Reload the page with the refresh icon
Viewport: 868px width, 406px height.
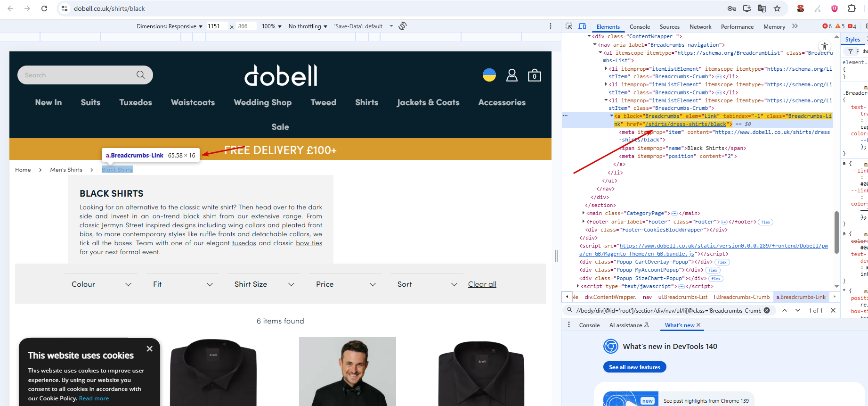click(44, 8)
